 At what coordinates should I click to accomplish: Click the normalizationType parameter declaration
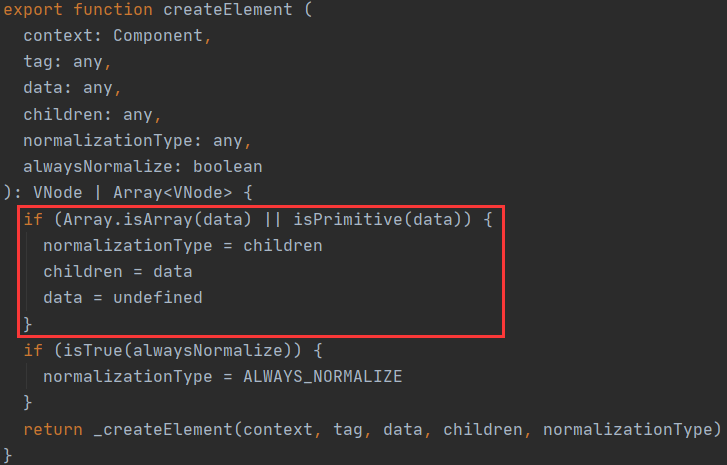(137, 140)
